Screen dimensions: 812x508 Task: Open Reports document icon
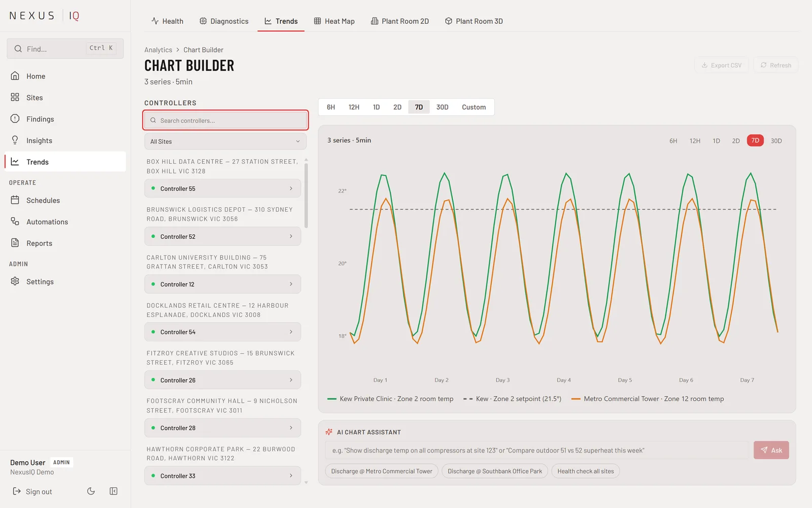tap(15, 243)
